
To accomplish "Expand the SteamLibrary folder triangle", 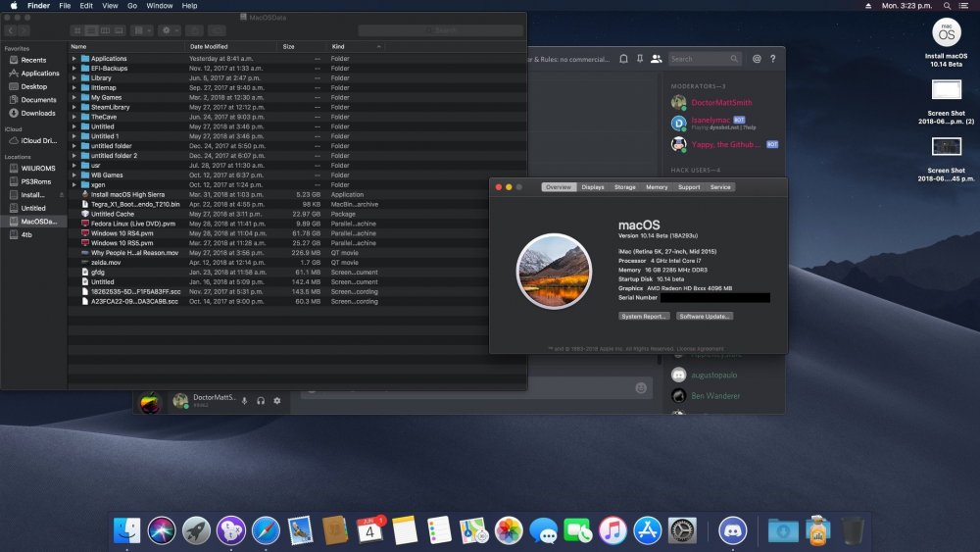I will 74,107.
